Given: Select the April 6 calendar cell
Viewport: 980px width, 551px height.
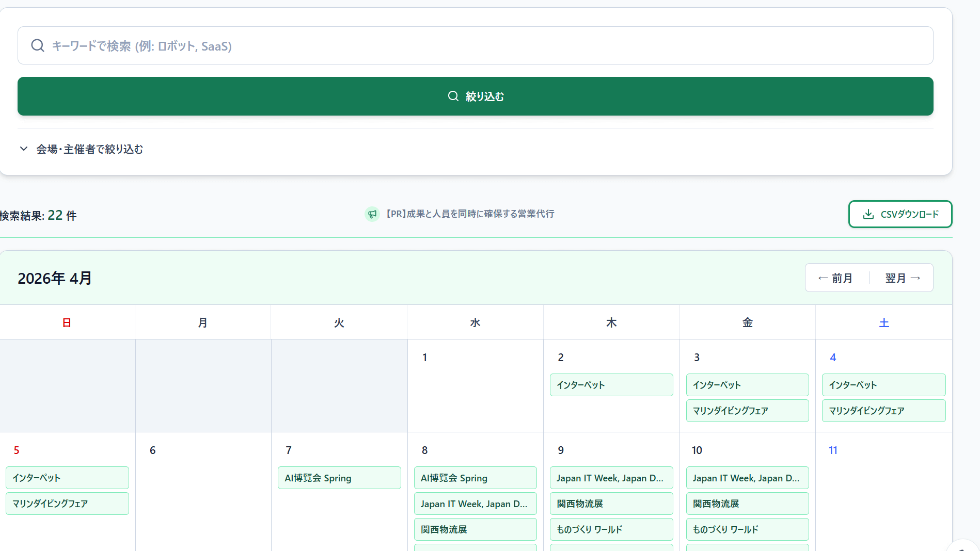Looking at the screenshot, I should pyautogui.click(x=203, y=490).
